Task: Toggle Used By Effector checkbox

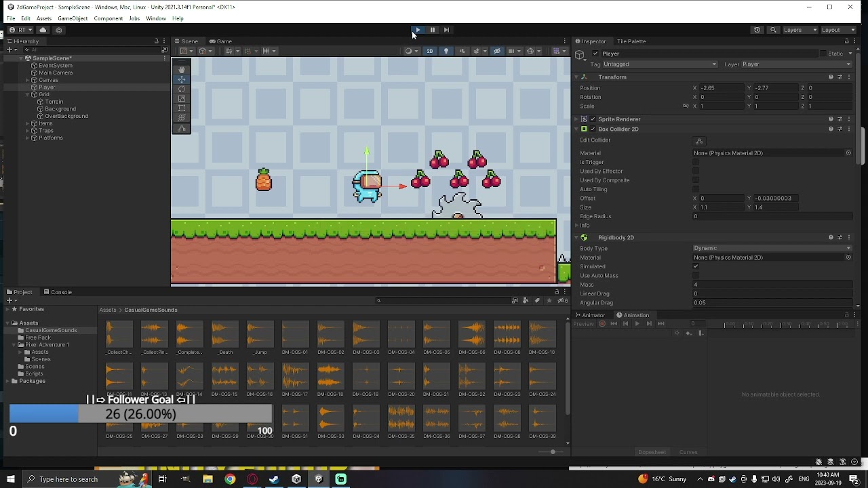Action: tap(694, 171)
